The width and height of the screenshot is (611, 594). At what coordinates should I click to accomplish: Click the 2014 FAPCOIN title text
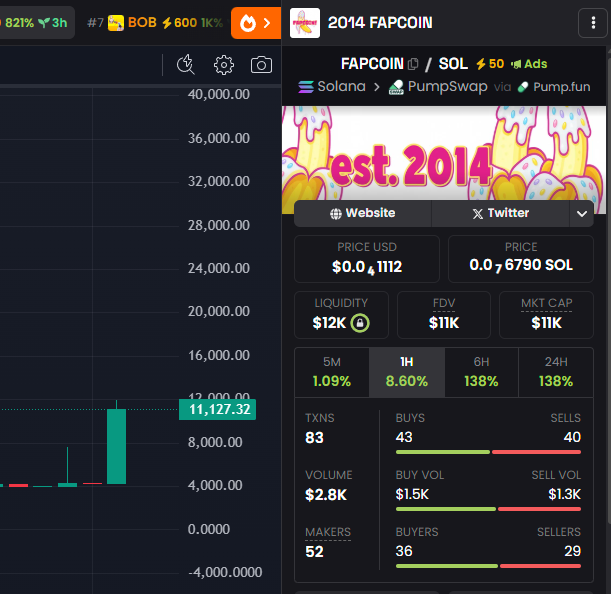[380, 23]
